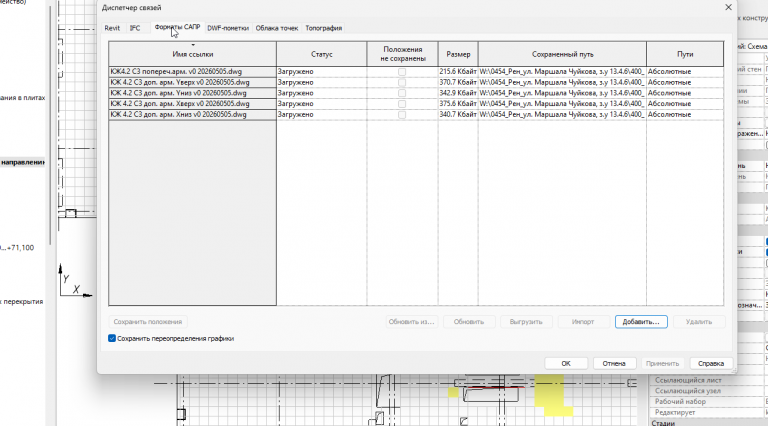
Task: Toggle positions checkbox for Yниз row
Action: point(402,93)
